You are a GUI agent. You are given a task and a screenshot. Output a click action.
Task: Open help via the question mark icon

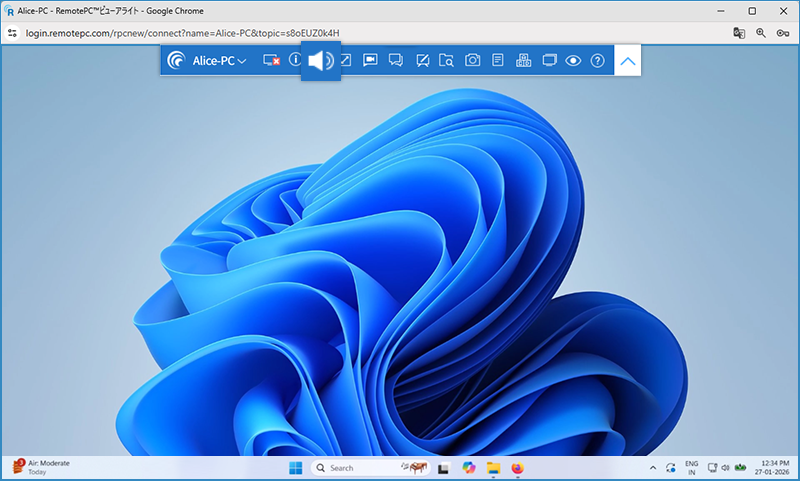tap(597, 61)
